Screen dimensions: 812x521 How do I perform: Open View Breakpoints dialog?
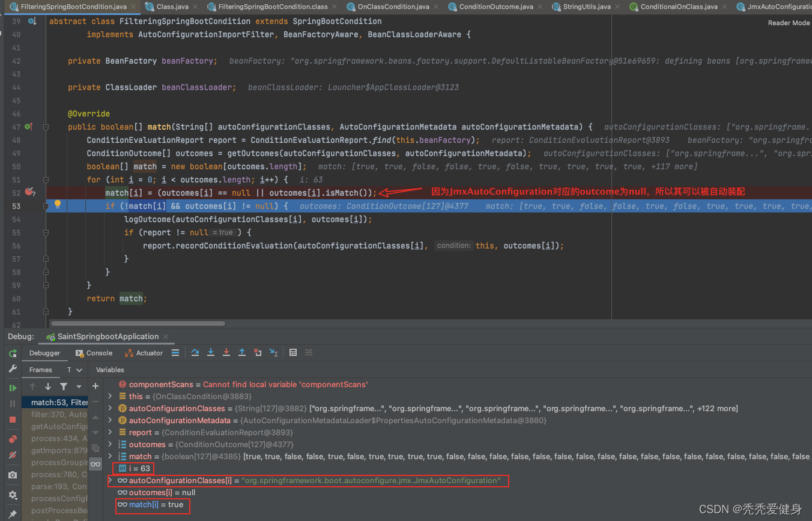(13, 439)
